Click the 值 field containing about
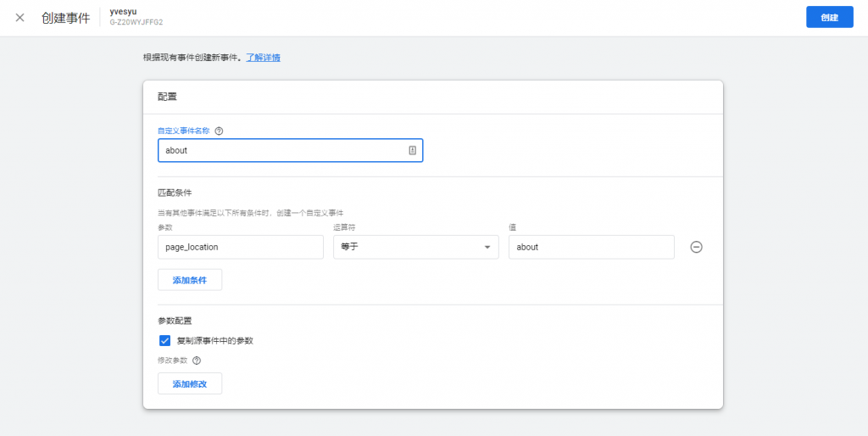 click(591, 247)
